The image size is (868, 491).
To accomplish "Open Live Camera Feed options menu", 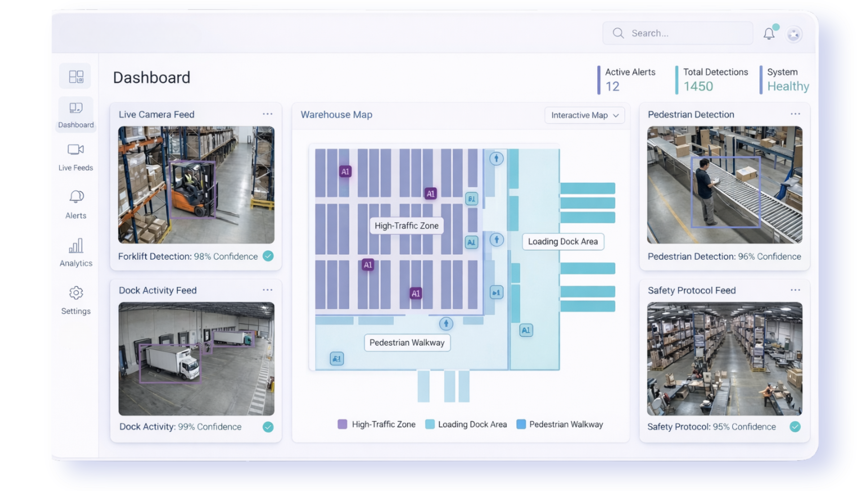I will tap(268, 114).
